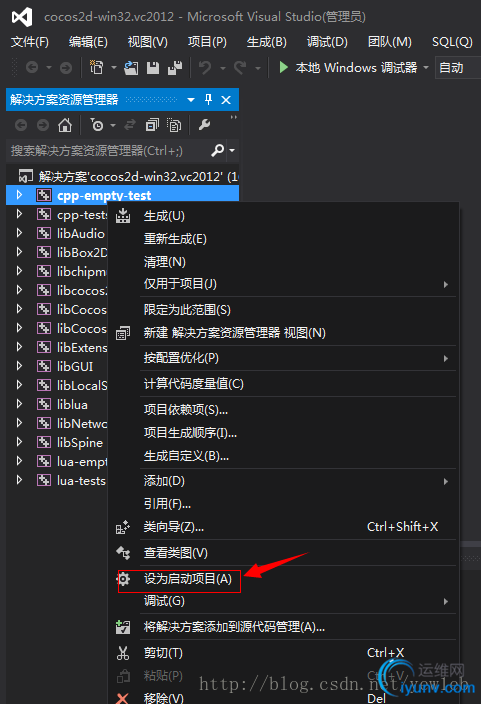
Task: Choose 计算代码度量值(C) menu entry
Action: 284,383
